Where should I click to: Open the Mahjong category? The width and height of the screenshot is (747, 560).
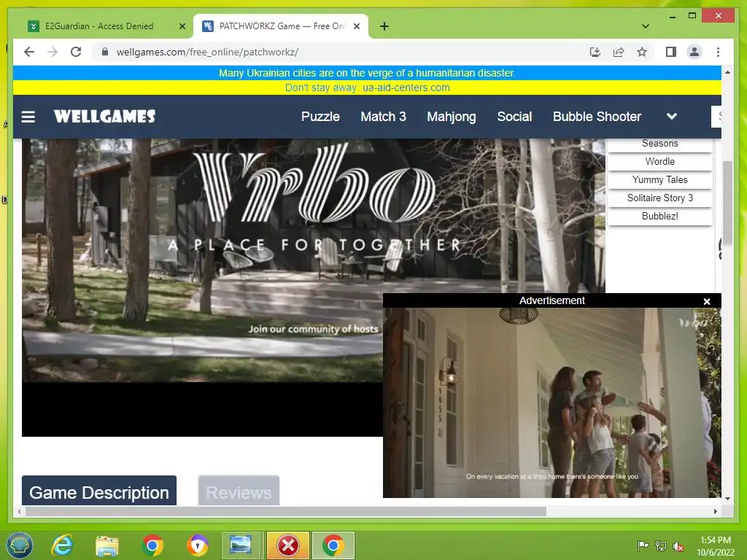click(x=451, y=117)
